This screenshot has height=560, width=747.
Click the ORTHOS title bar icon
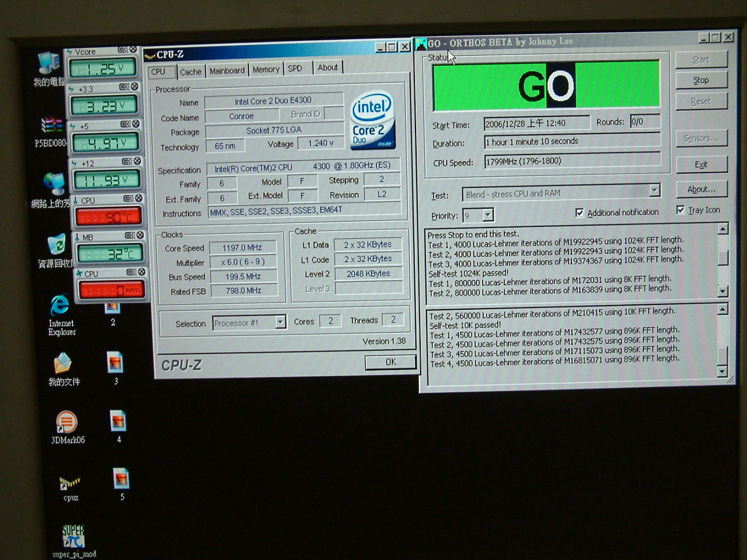[420, 44]
